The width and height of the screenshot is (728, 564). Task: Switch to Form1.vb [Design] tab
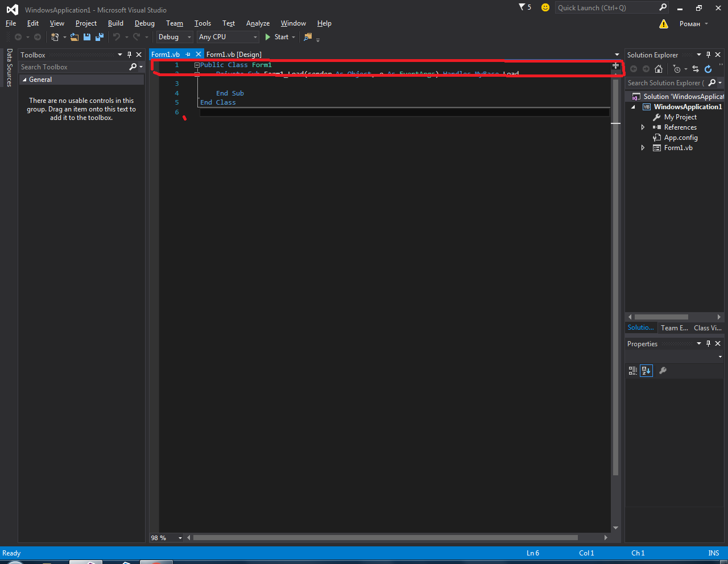coord(234,55)
